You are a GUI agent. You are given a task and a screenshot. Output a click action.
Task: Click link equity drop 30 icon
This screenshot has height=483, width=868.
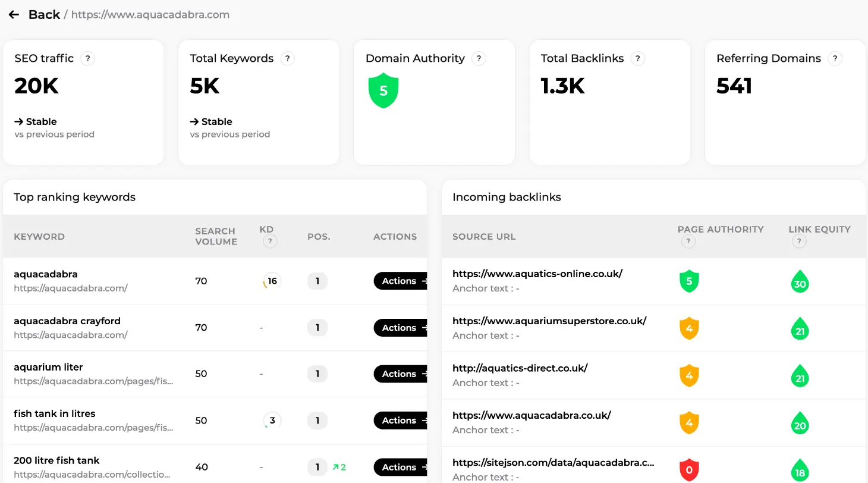800,281
